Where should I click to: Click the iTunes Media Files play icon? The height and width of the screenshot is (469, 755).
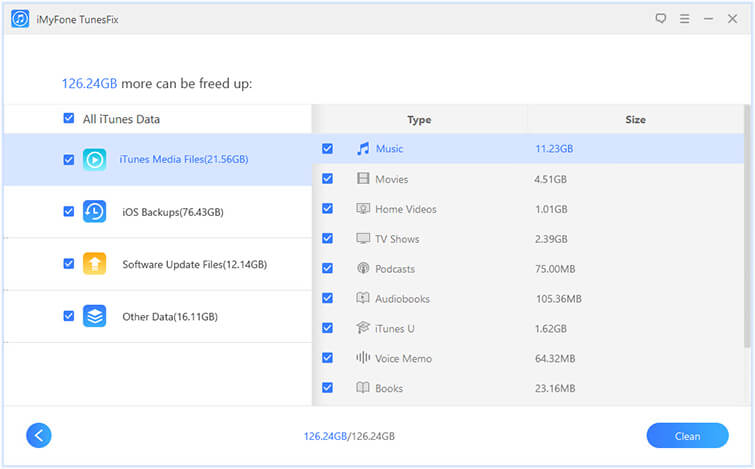pyautogui.click(x=94, y=159)
